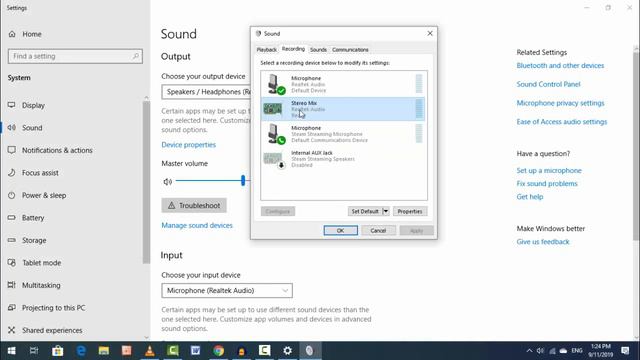Viewport: 640px width, 360px height.
Task: Click the main Settings page scrollbar
Action: 636,145
